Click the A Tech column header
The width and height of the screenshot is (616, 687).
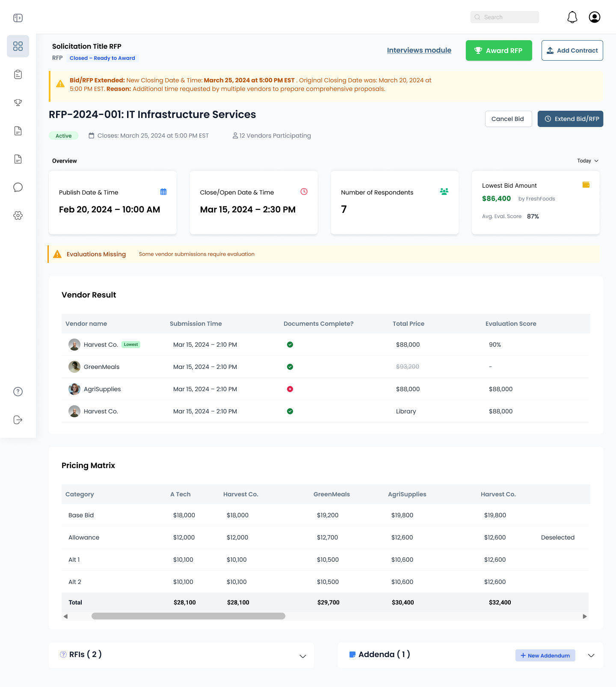(x=181, y=494)
